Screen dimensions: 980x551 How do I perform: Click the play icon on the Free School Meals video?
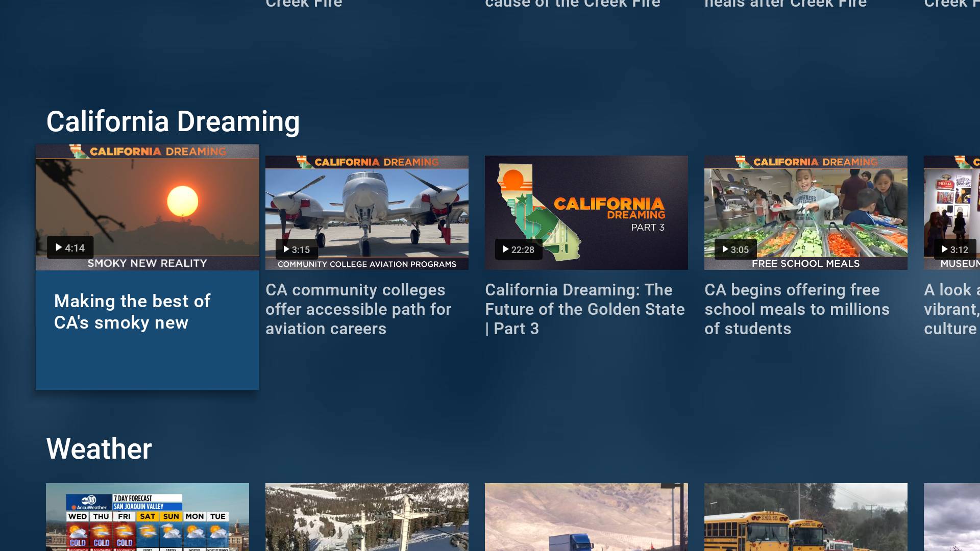(725, 249)
